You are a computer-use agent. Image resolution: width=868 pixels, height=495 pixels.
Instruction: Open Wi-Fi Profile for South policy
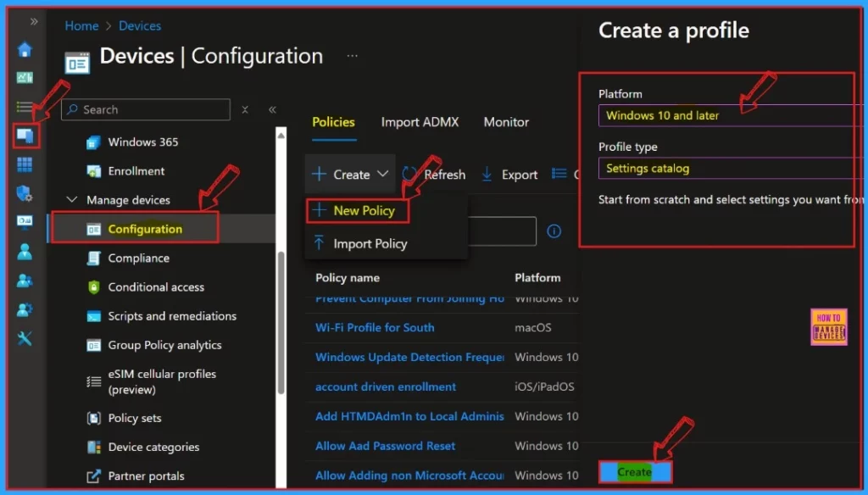click(x=375, y=328)
